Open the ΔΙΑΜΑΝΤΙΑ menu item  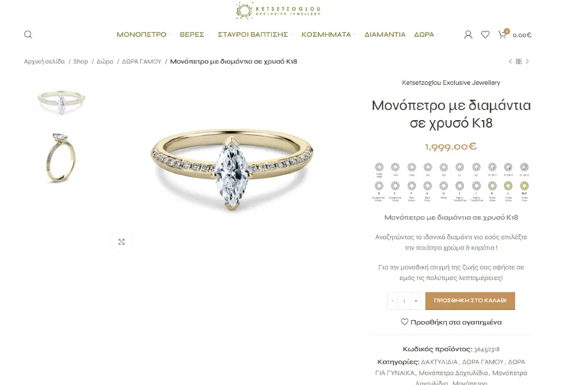pyautogui.click(x=385, y=34)
